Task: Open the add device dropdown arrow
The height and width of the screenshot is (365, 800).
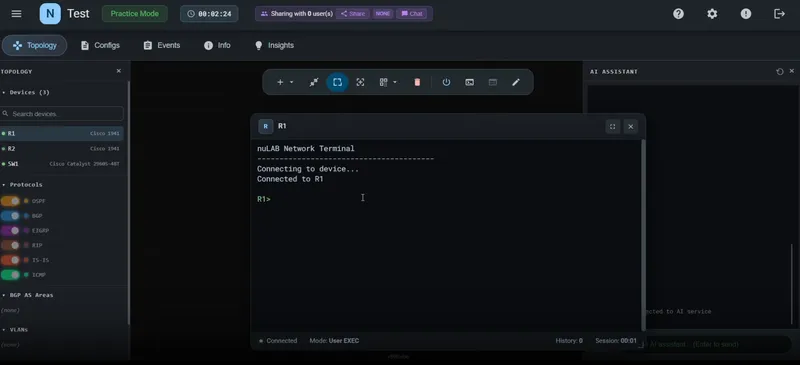Action: (292, 82)
